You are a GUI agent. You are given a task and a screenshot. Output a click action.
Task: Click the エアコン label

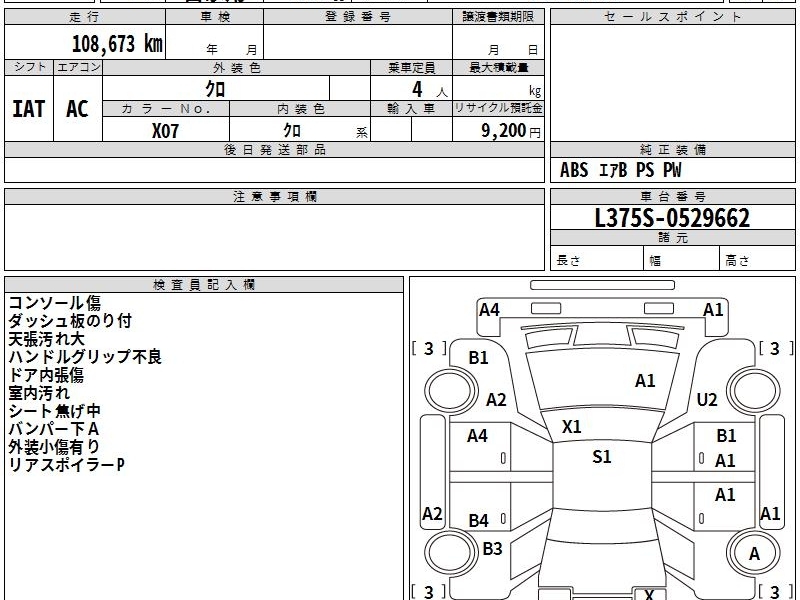coord(78,67)
